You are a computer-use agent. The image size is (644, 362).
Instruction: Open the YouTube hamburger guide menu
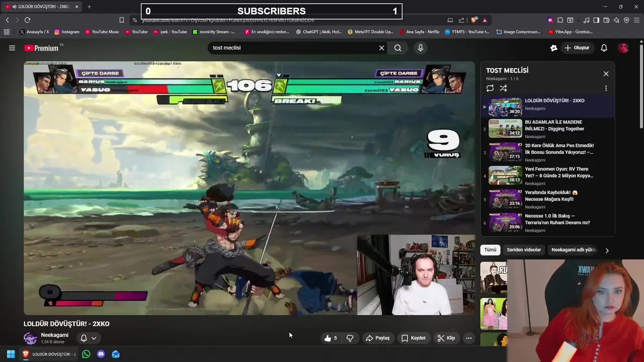coord(12,48)
